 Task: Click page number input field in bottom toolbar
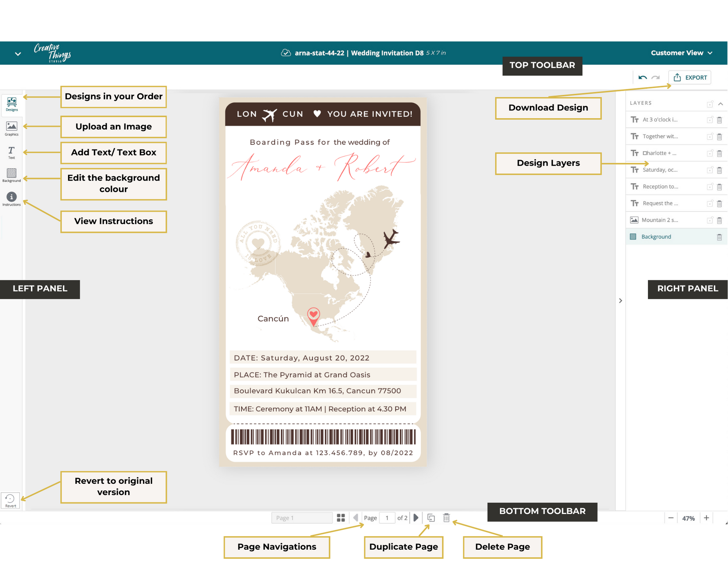(x=387, y=518)
